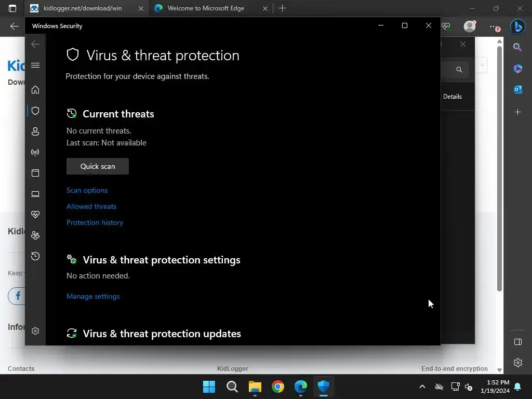The width and height of the screenshot is (532, 399).
Task: Show hidden system tray icons
Action: tap(422, 387)
